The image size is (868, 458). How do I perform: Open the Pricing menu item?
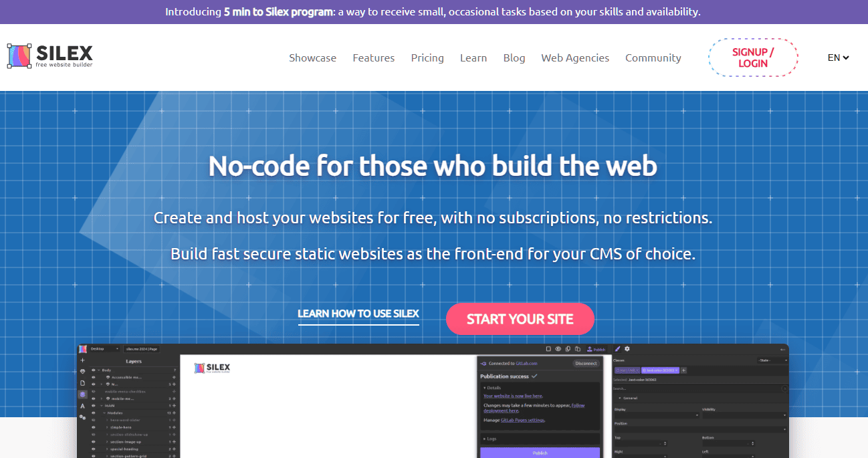[427, 58]
